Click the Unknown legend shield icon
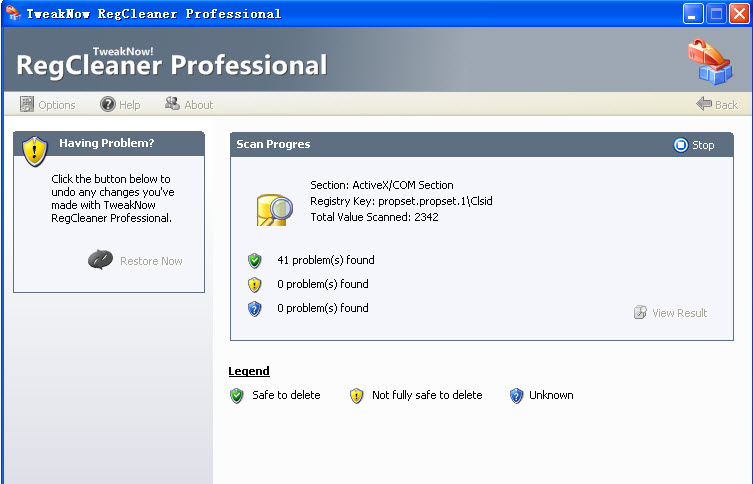The height and width of the screenshot is (484, 753). pyautogui.click(x=516, y=396)
